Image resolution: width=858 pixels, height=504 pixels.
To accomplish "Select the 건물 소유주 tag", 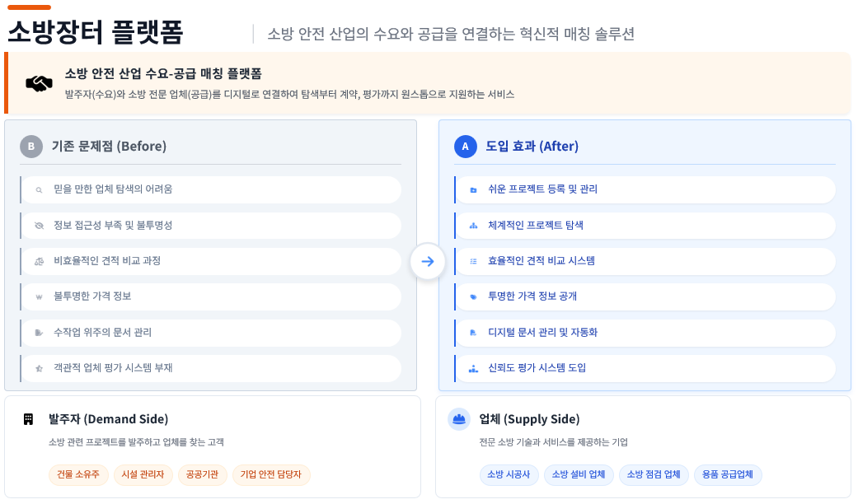I will tap(78, 475).
